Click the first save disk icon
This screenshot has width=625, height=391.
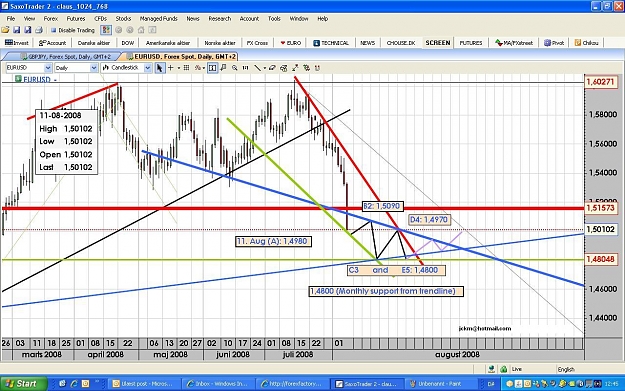(x=16, y=30)
